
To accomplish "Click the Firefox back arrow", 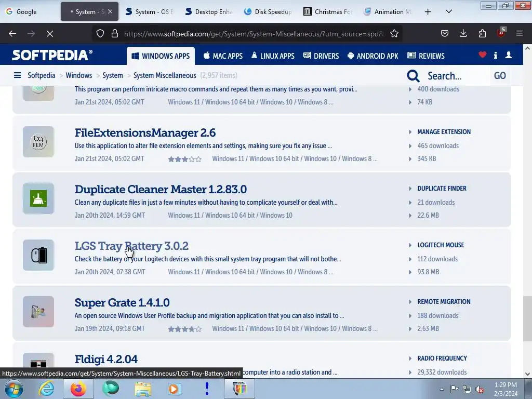I will pyautogui.click(x=12, y=34).
